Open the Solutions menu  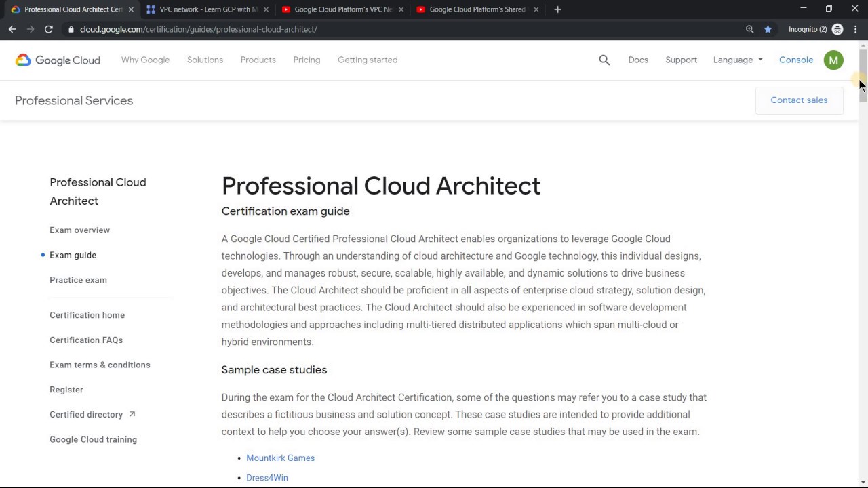tap(205, 60)
